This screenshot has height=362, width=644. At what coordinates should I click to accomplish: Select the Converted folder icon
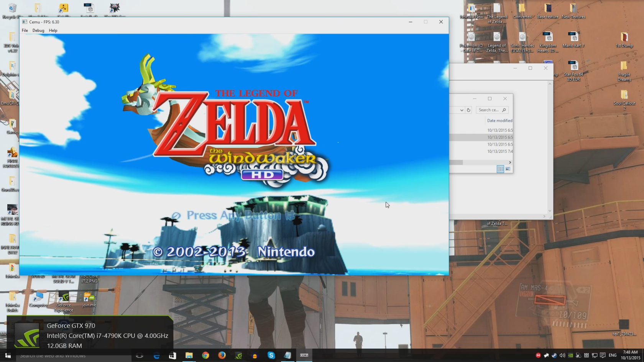tap(522, 11)
